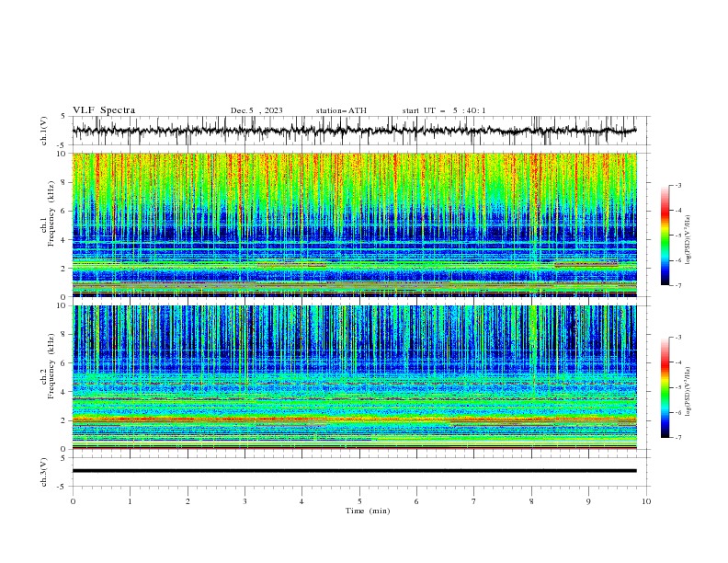
Task: Click the "7" minute tick label
Action: click(x=474, y=501)
